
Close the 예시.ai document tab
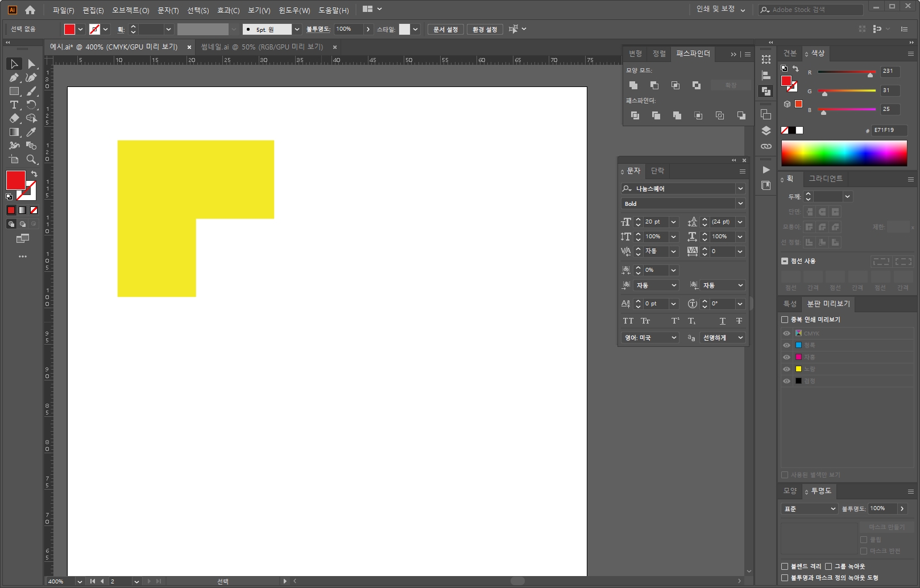click(189, 47)
